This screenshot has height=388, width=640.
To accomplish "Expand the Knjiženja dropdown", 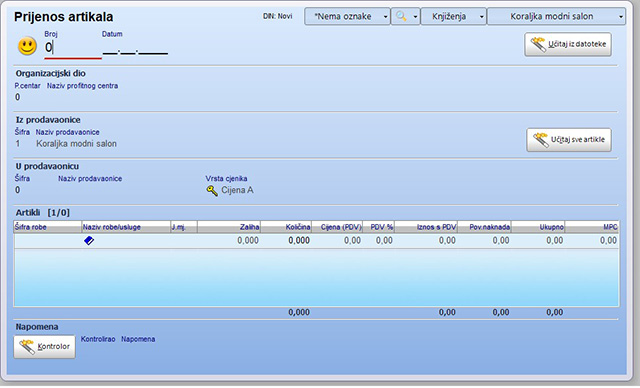I will (x=453, y=16).
